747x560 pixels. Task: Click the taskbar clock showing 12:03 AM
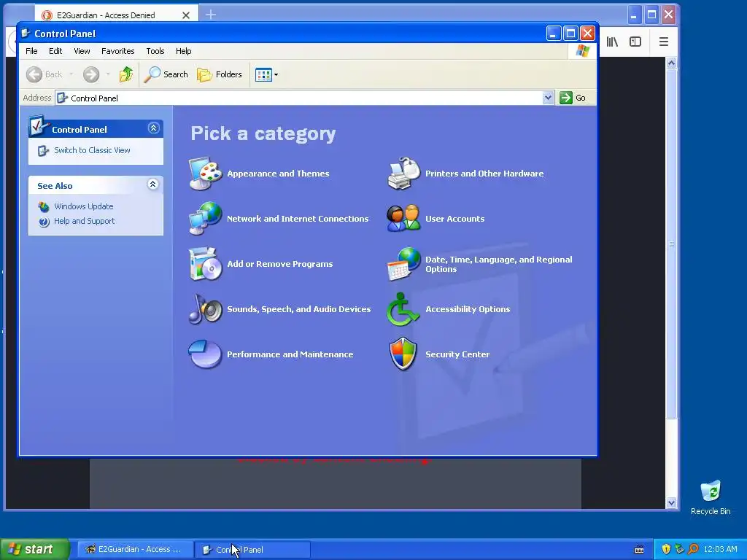coord(720,550)
